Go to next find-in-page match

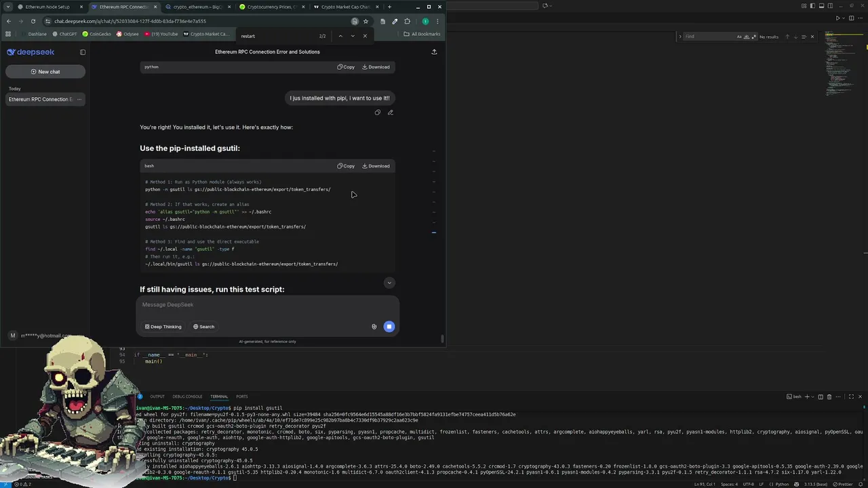[353, 36]
